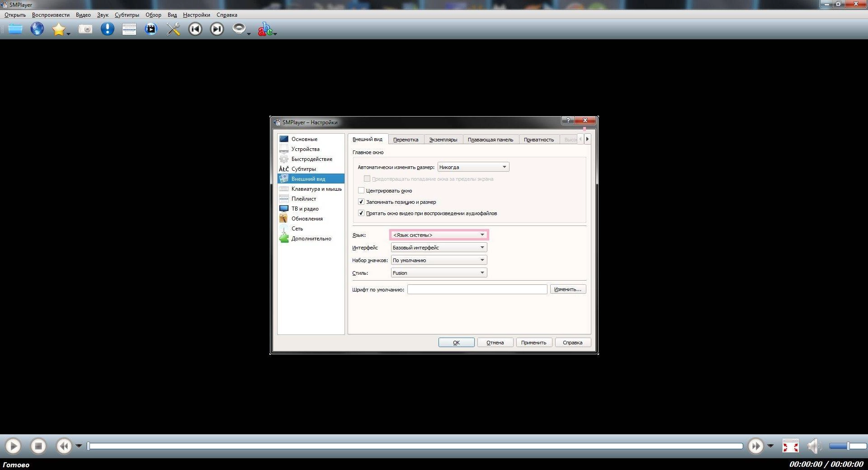Toggle Центрировать окно checkbox
The width and height of the screenshot is (868, 470).
pos(361,191)
